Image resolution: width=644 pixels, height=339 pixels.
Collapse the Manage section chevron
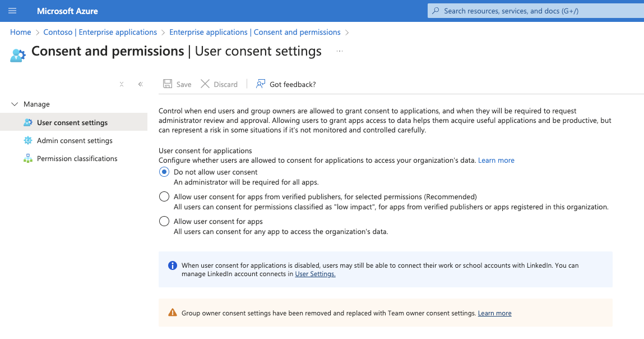pos(15,104)
